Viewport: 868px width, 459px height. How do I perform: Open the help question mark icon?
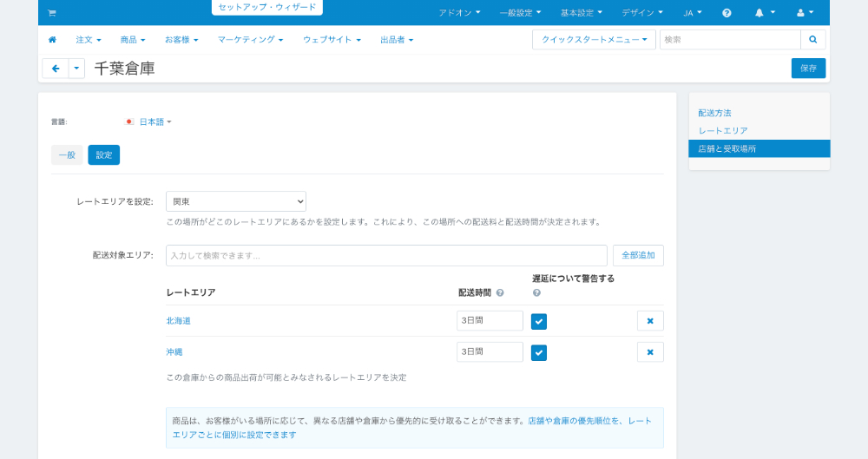(727, 13)
